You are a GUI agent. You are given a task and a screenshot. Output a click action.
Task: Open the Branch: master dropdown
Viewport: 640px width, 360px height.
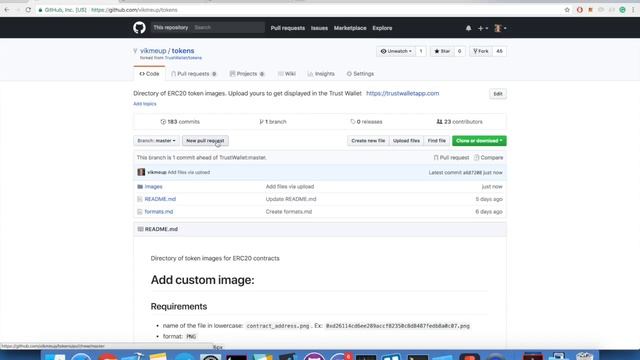156,141
